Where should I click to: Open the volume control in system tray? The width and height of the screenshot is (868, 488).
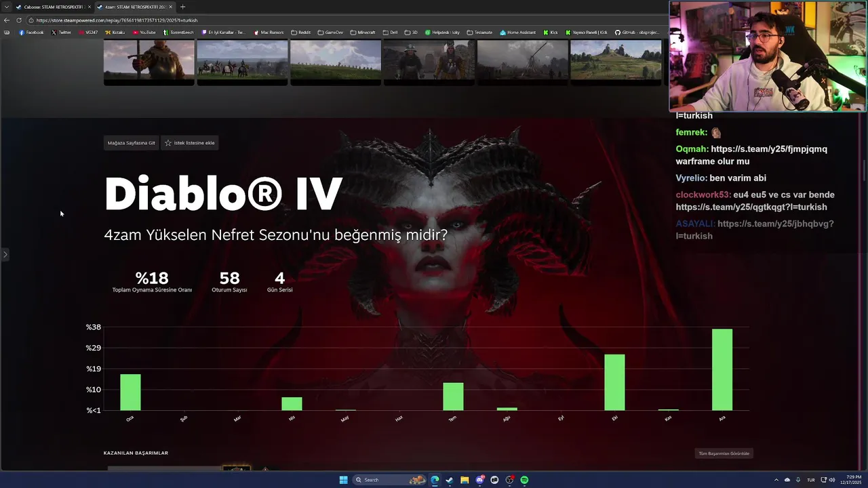(x=831, y=480)
